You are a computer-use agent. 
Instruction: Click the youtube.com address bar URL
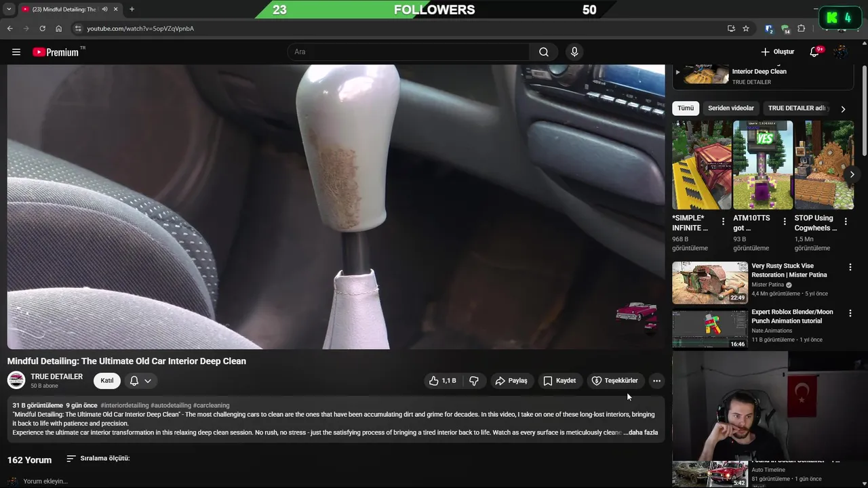tap(140, 28)
